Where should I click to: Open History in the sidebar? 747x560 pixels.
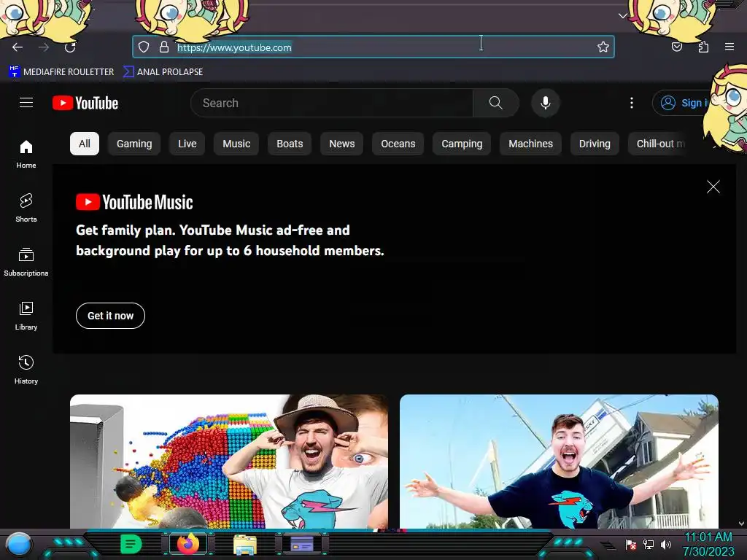coord(26,370)
